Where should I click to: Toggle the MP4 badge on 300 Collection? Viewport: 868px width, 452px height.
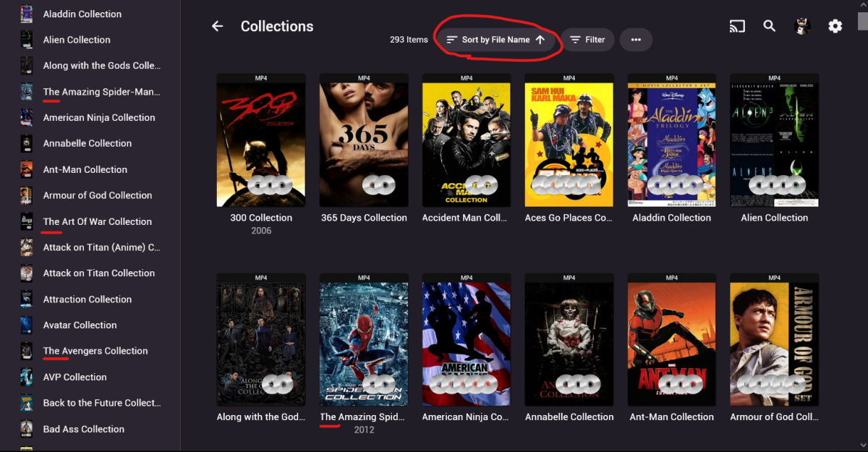(261, 77)
